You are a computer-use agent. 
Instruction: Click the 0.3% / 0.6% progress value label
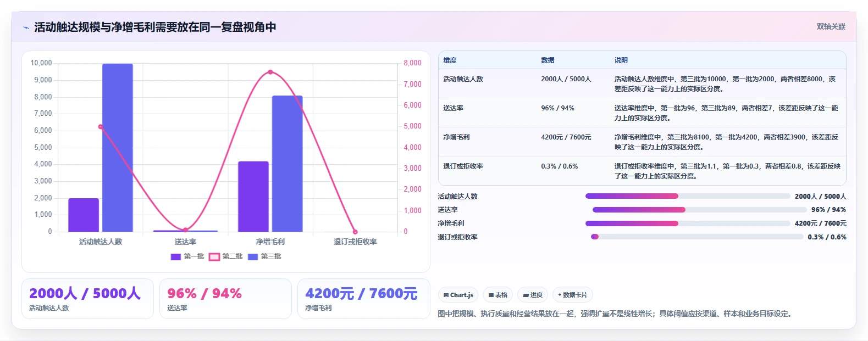[827, 237]
